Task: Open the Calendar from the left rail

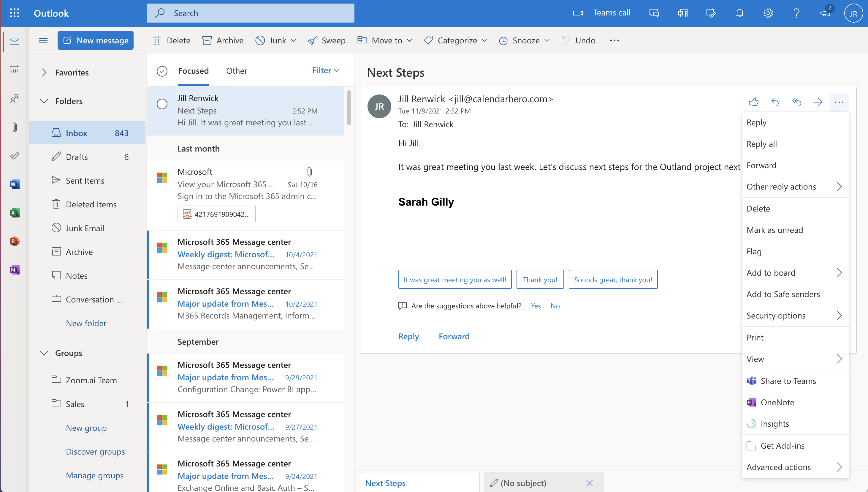Action: click(x=15, y=70)
